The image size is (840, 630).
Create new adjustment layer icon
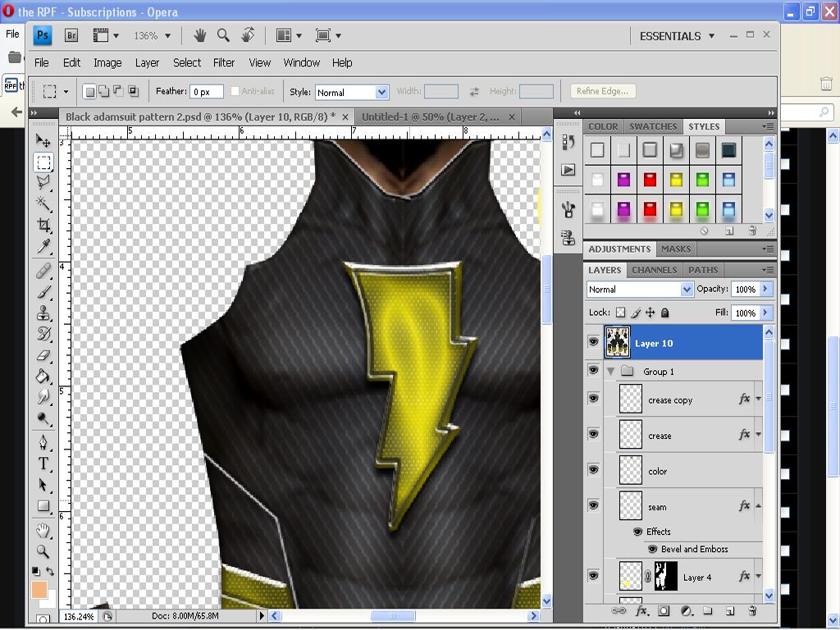[x=687, y=611]
